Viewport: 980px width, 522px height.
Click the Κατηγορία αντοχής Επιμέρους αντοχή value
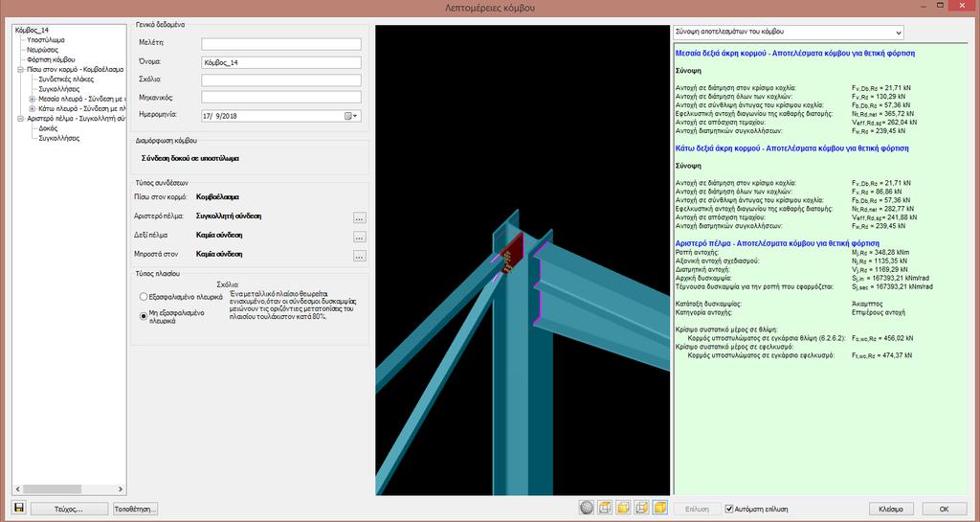879,312
